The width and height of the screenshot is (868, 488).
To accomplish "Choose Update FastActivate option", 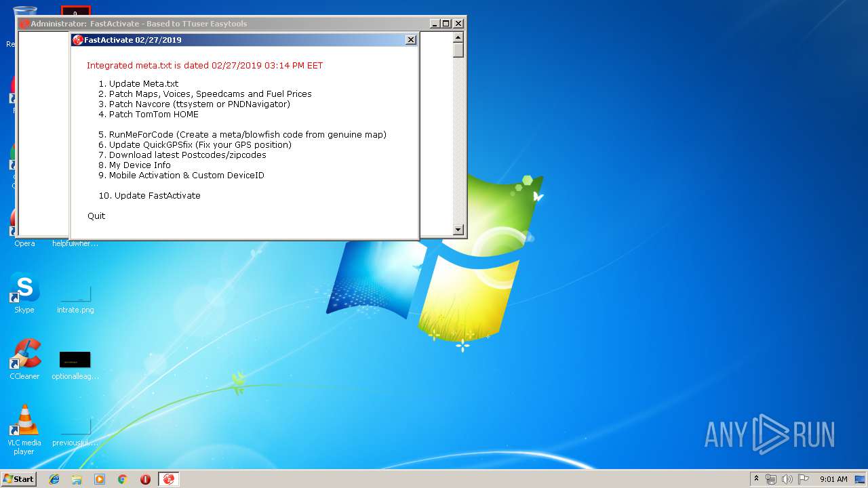I will 149,196.
